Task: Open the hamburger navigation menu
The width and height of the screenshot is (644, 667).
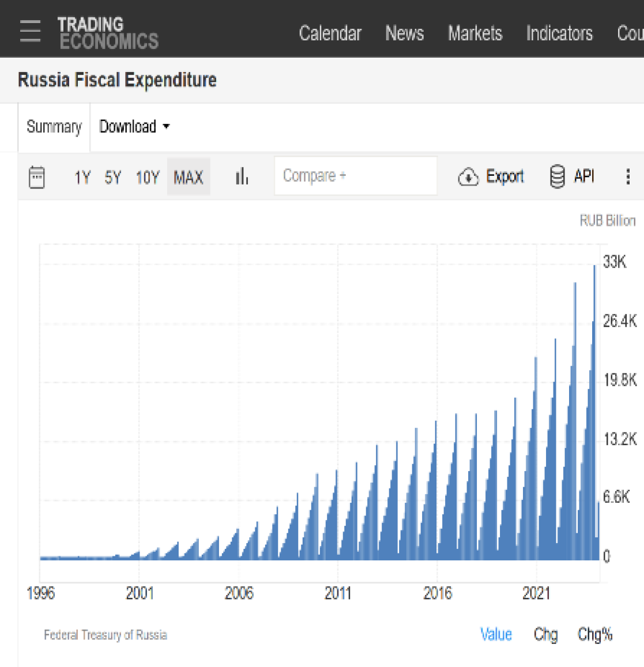Action: click(30, 31)
